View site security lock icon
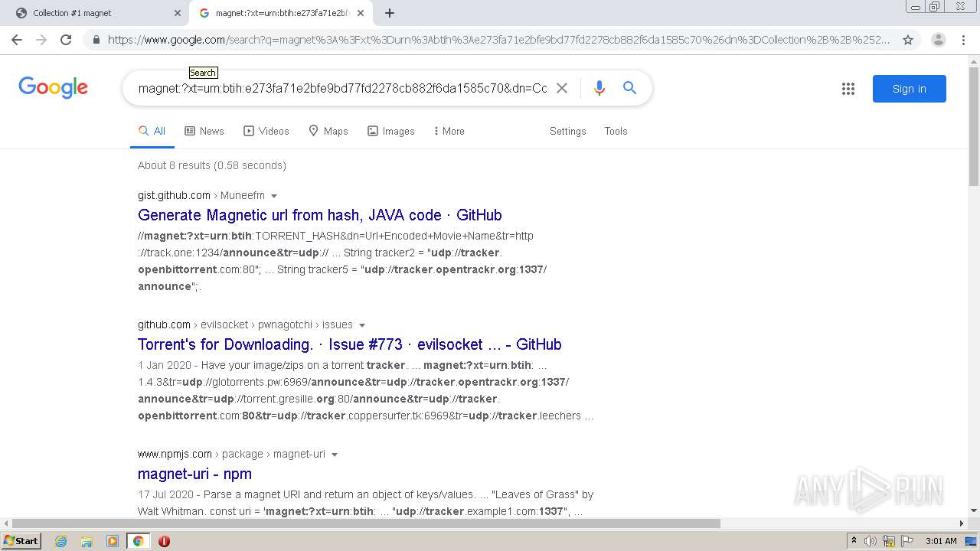 96,40
